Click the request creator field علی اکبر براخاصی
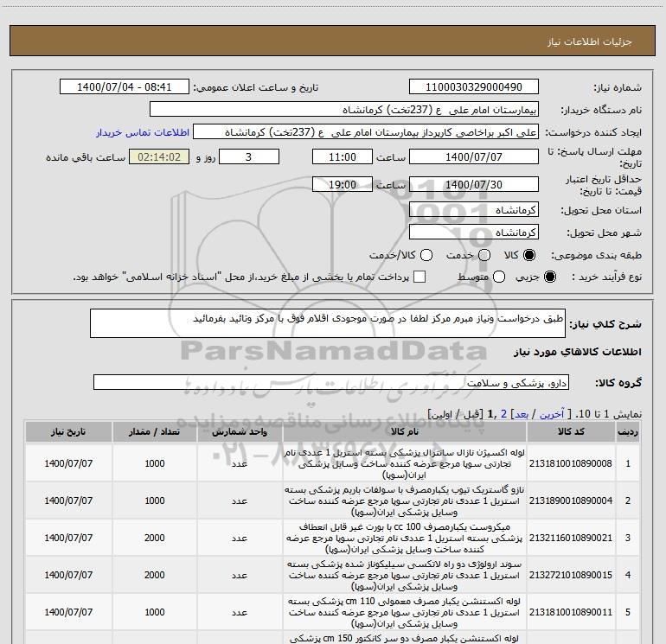 click(366, 132)
